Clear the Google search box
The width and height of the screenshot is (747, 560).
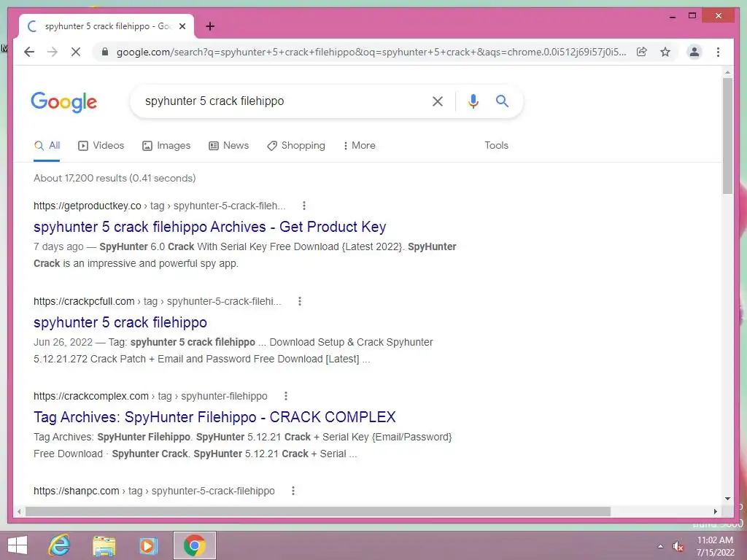click(438, 101)
